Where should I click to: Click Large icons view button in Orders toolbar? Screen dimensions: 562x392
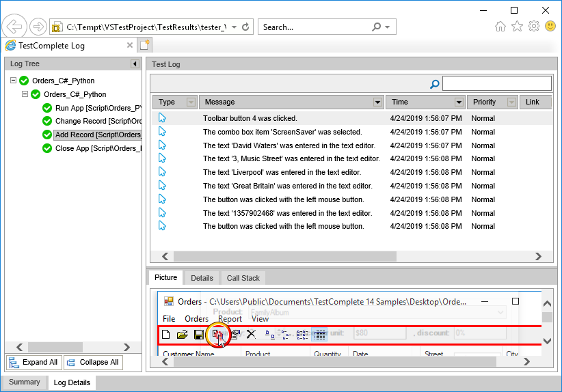point(269,335)
